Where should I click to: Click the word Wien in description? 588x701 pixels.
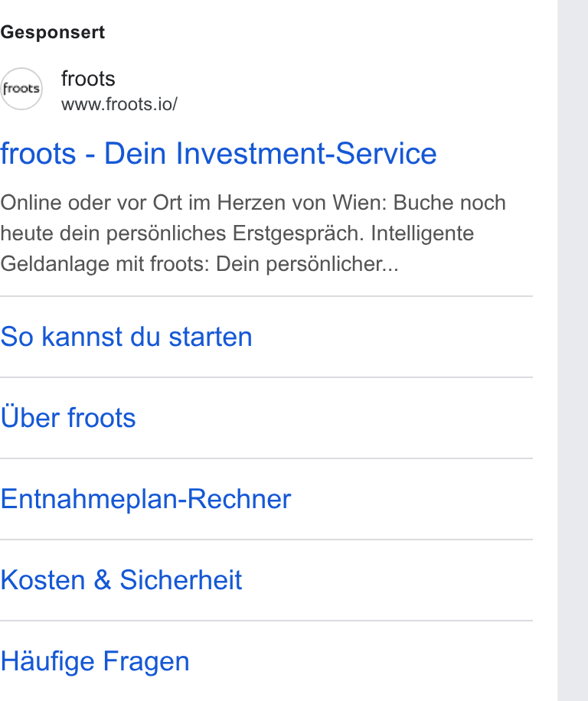360,203
